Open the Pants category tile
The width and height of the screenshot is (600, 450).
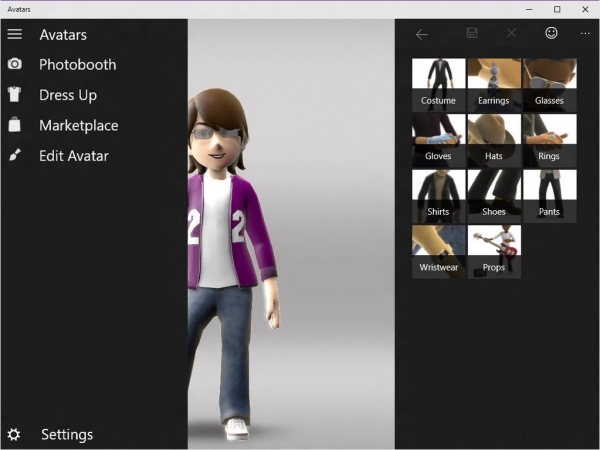pos(549,196)
